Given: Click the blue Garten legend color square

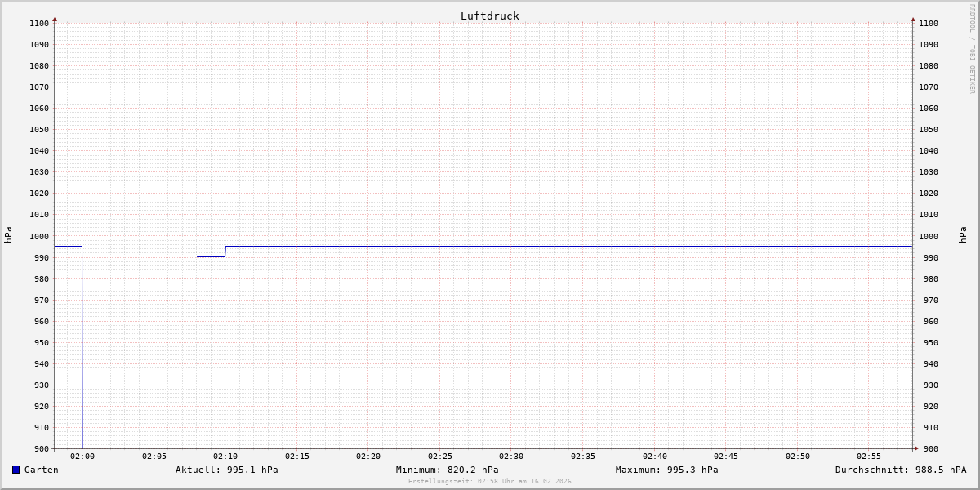Looking at the screenshot, I should [16, 470].
